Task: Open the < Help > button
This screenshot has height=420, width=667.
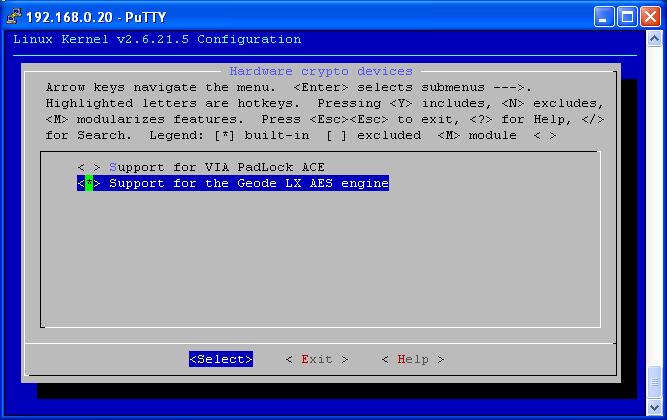Action: [413, 360]
